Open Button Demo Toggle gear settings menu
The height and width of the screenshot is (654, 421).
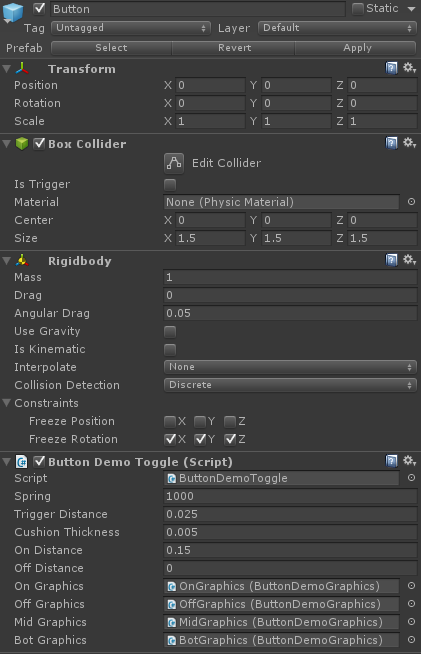pyautogui.click(x=409, y=460)
